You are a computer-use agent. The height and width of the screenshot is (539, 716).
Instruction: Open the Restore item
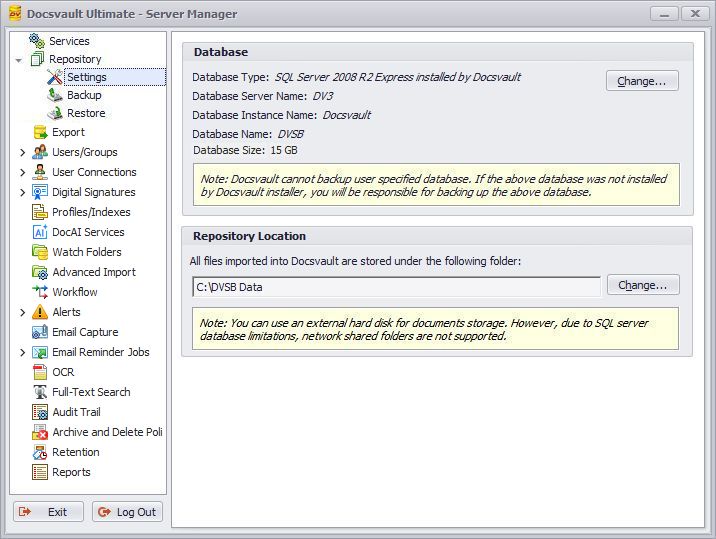86,113
